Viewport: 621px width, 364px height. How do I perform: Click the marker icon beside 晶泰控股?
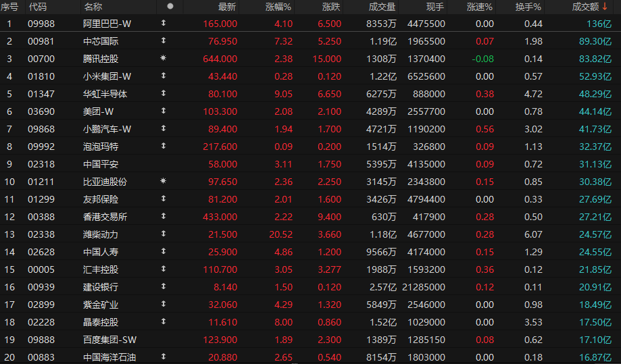coord(163,321)
